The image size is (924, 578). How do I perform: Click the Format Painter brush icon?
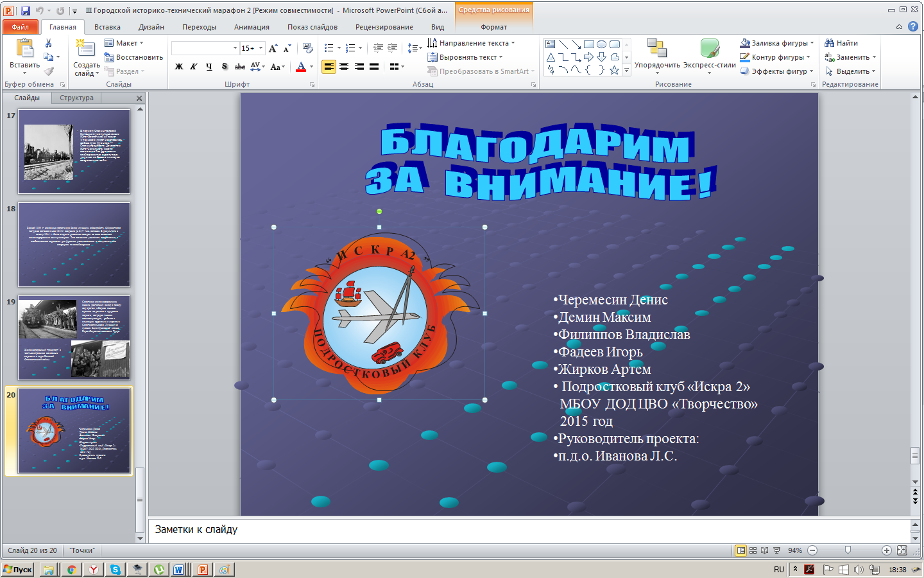coord(48,71)
